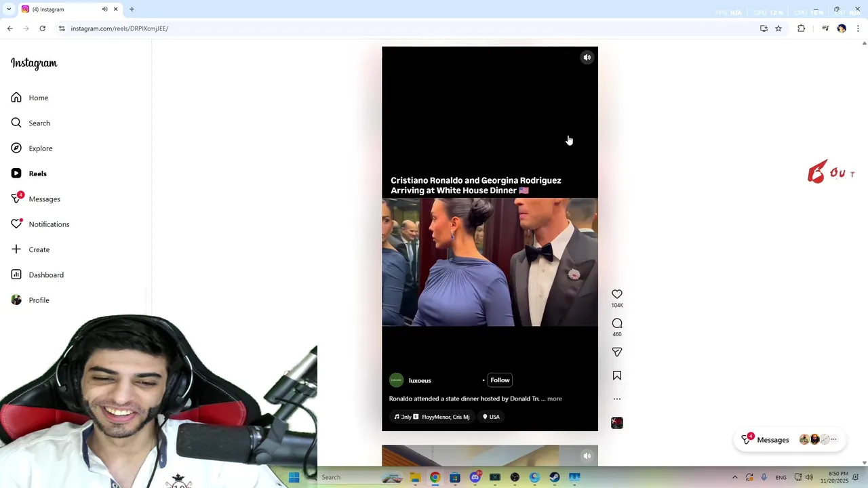Click the Instagram logo
Screen dimensions: 868x488
point(34,63)
